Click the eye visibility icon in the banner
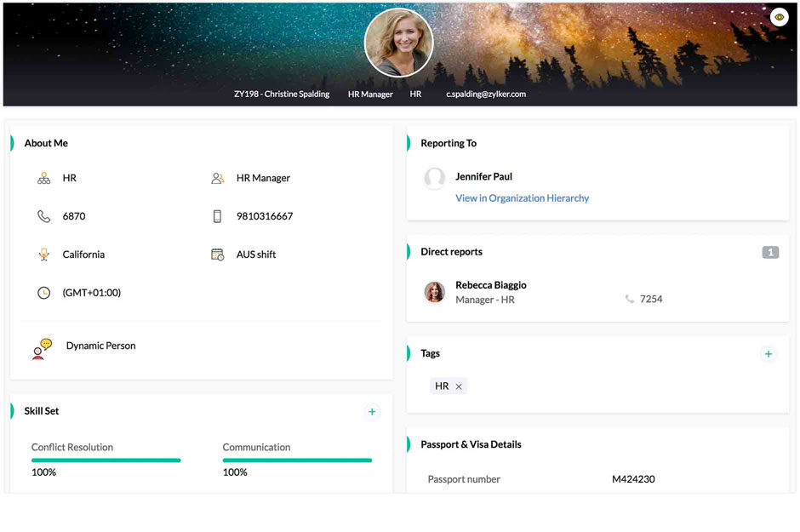Screen dimensions: 800x532 [779, 17]
